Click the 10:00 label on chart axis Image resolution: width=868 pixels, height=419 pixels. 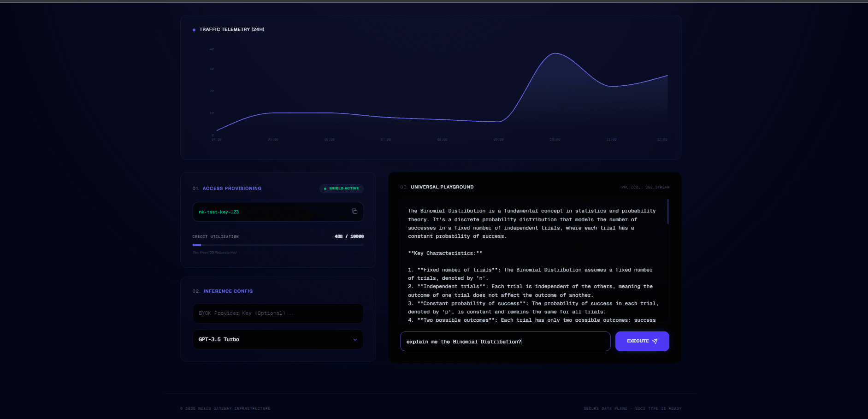[x=555, y=139]
